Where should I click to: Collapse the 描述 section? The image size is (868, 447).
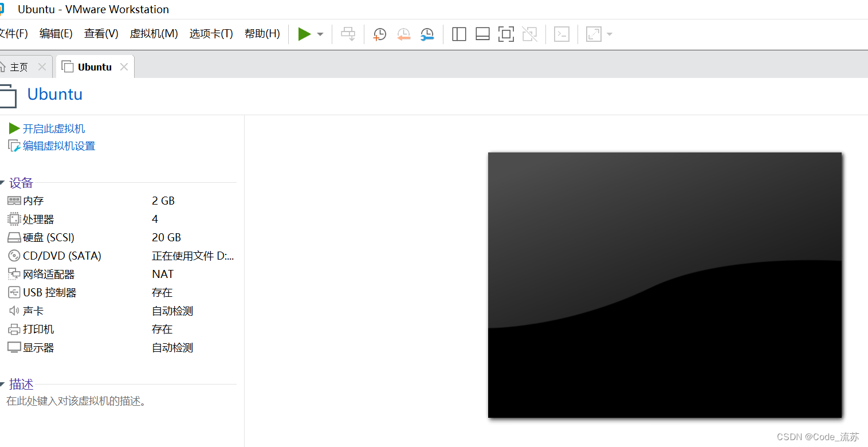[2, 385]
